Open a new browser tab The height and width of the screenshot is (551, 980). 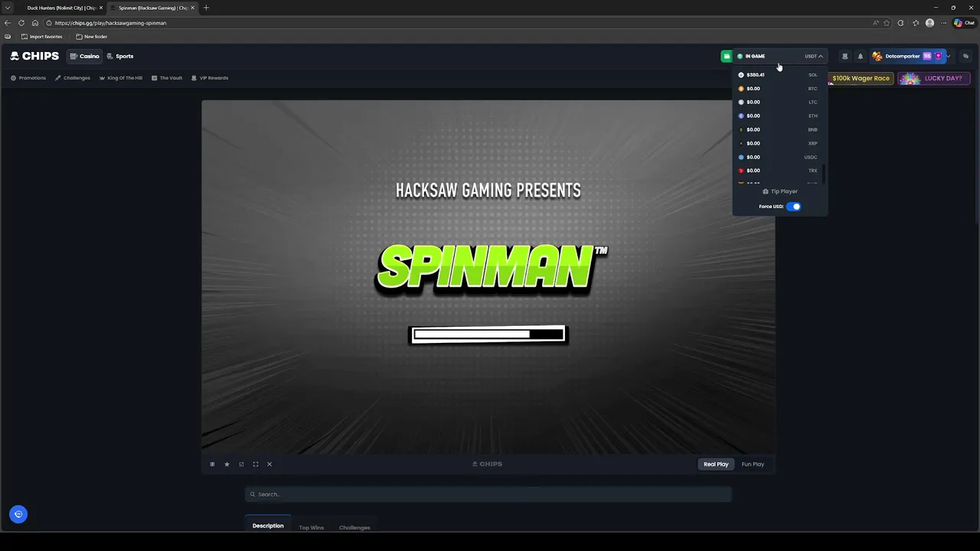(x=206, y=8)
